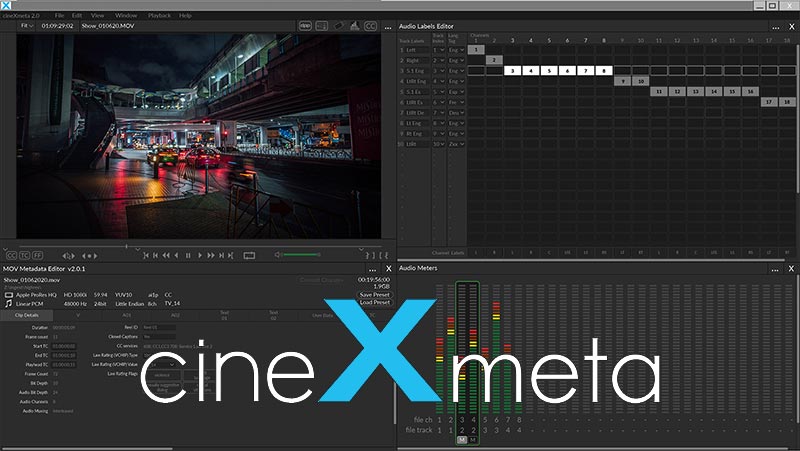Click the music note icon beside Linear PCM

point(8,304)
